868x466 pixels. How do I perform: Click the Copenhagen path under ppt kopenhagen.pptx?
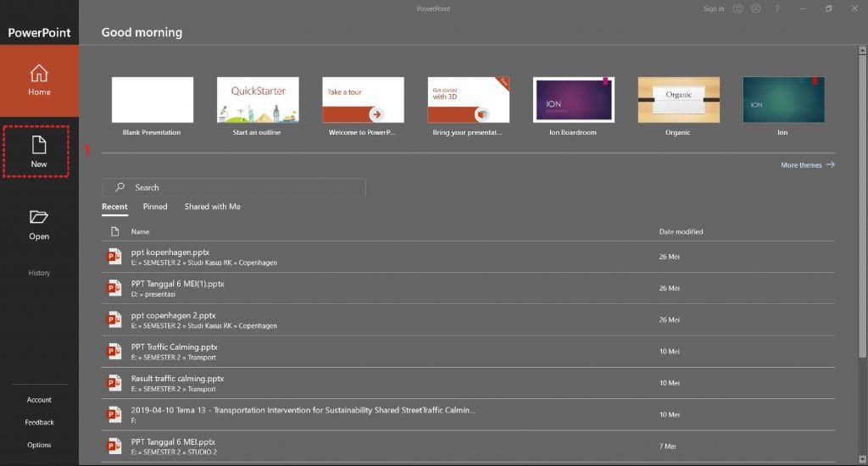click(204, 263)
